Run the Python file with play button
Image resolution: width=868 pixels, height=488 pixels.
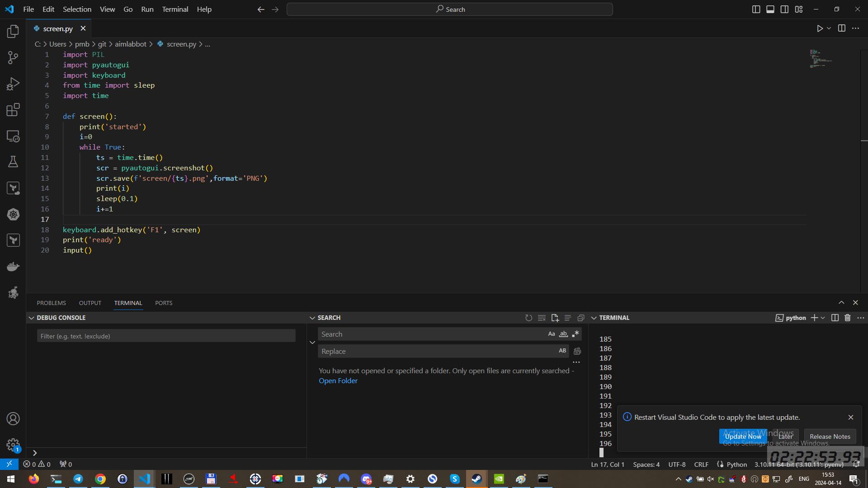point(820,28)
